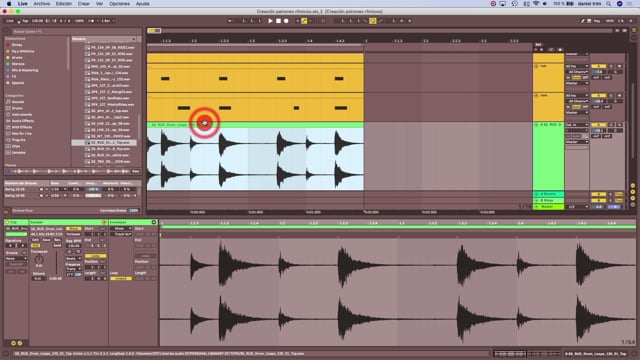Arm the Arrangement Record button
The width and height of the screenshot is (640, 360).
click(x=286, y=21)
